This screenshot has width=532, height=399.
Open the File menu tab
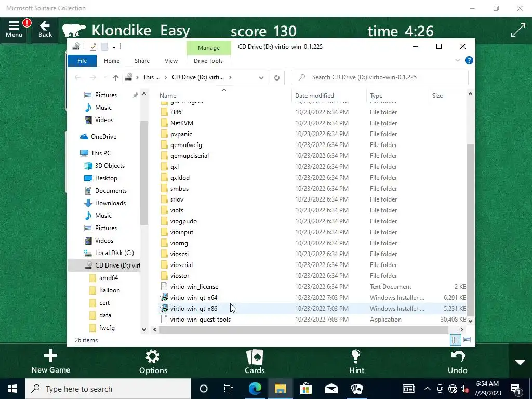pos(82,61)
